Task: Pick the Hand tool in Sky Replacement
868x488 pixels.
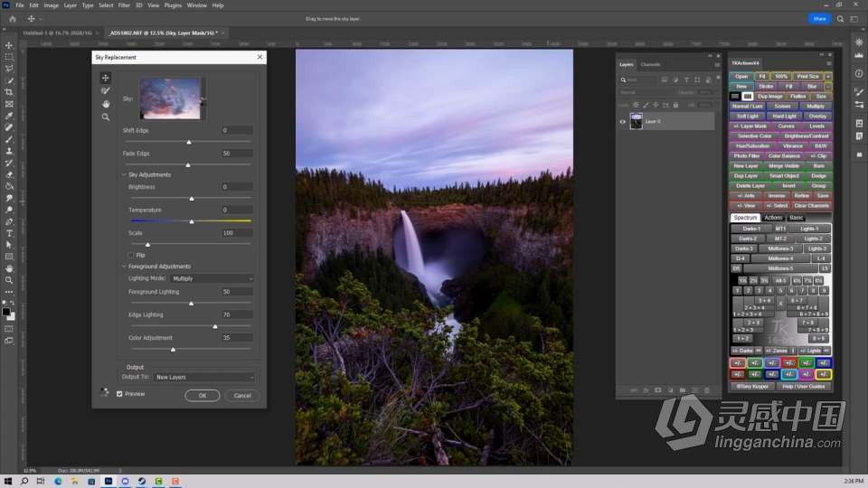Action: (x=106, y=104)
